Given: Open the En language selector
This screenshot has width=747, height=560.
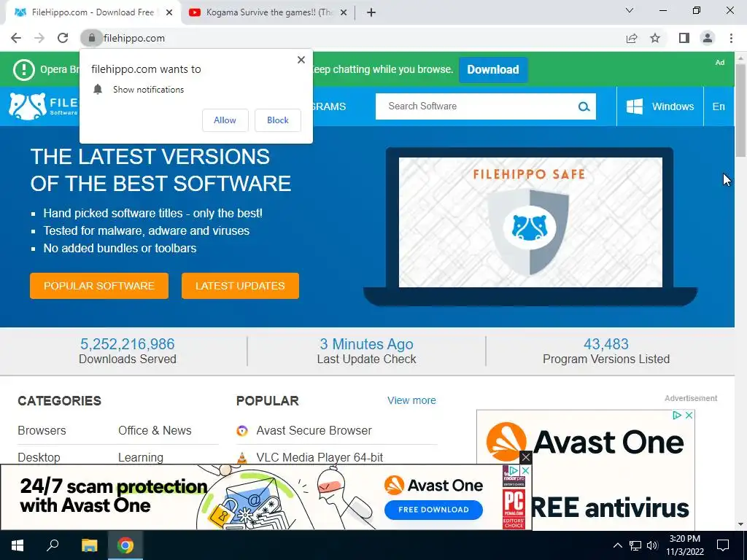Looking at the screenshot, I should tap(719, 106).
